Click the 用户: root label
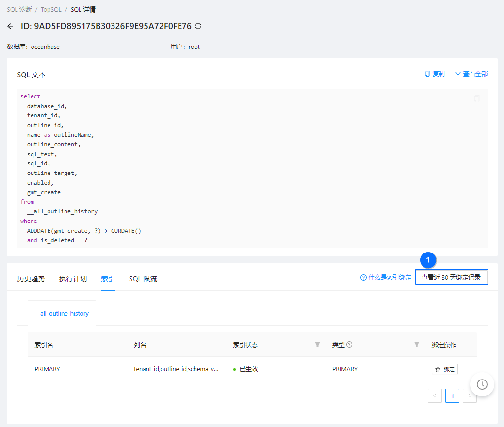Image resolution: width=504 pixels, height=427 pixels. pyautogui.click(x=185, y=47)
